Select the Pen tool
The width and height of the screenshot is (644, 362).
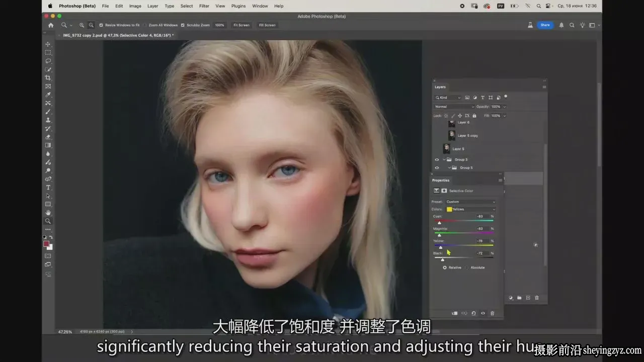coord(48,179)
